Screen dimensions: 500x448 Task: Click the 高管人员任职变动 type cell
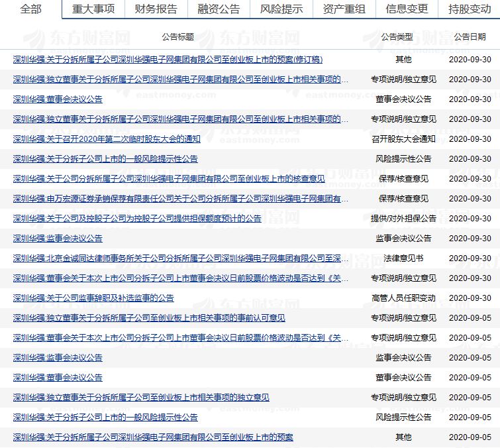pos(403,298)
